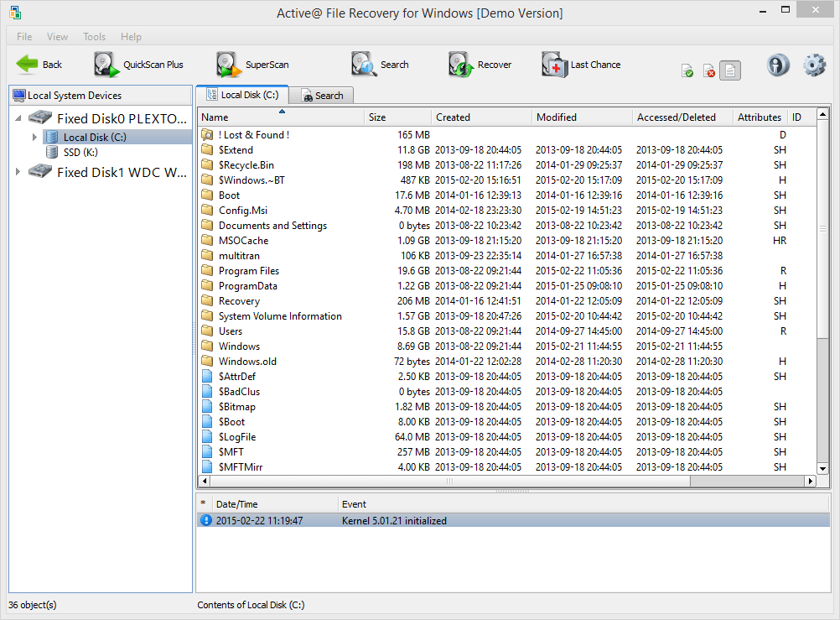Image resolution: width=840 pixels, height=620 pixels.
Task: Click the Recover toolbar button
Action: click(x=480, y=65)
